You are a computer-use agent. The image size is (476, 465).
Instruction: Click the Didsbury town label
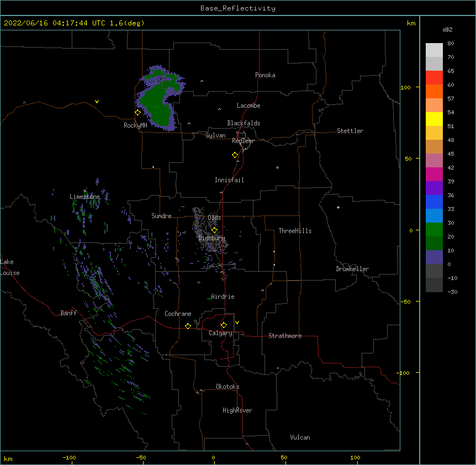pyautogui.click(x=212, y=238)
